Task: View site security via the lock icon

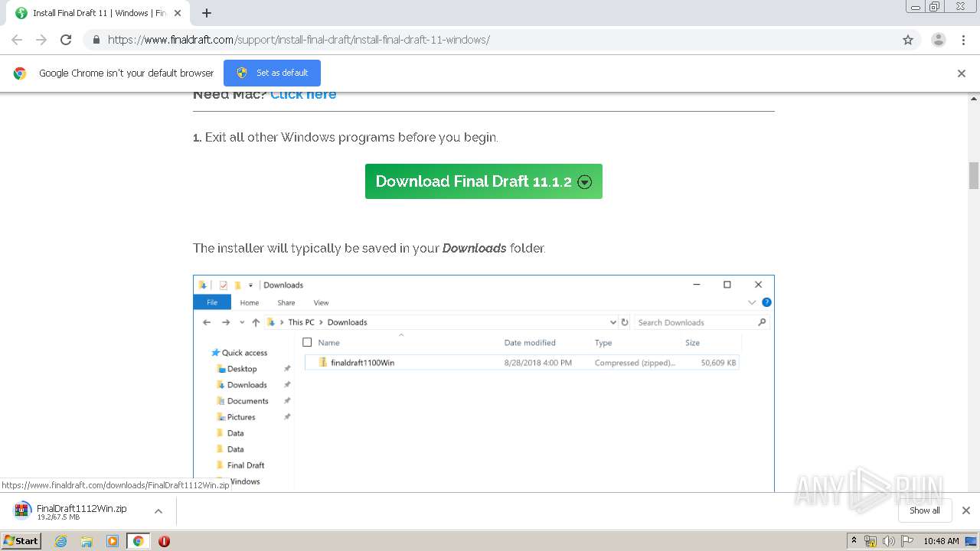Action: coord(96,40)
